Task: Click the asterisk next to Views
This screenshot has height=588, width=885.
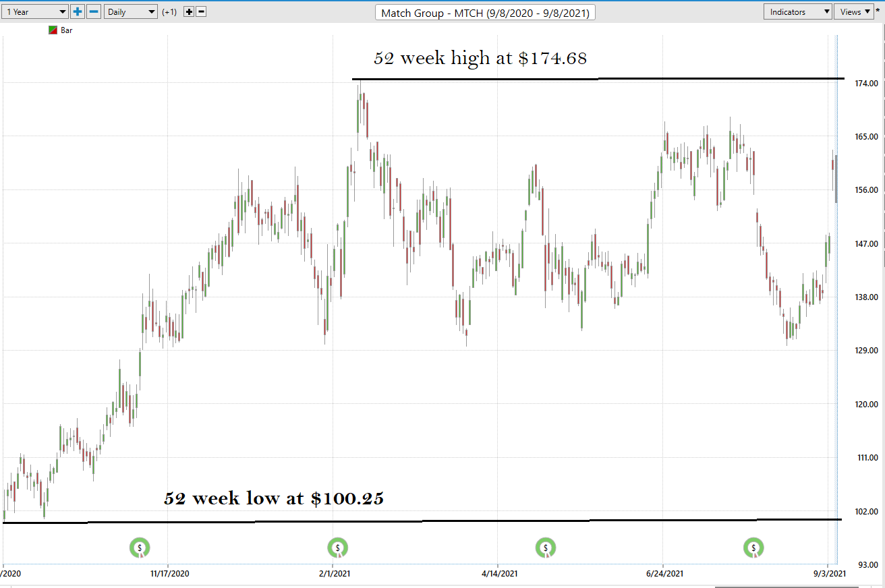Action: [878, 11]
